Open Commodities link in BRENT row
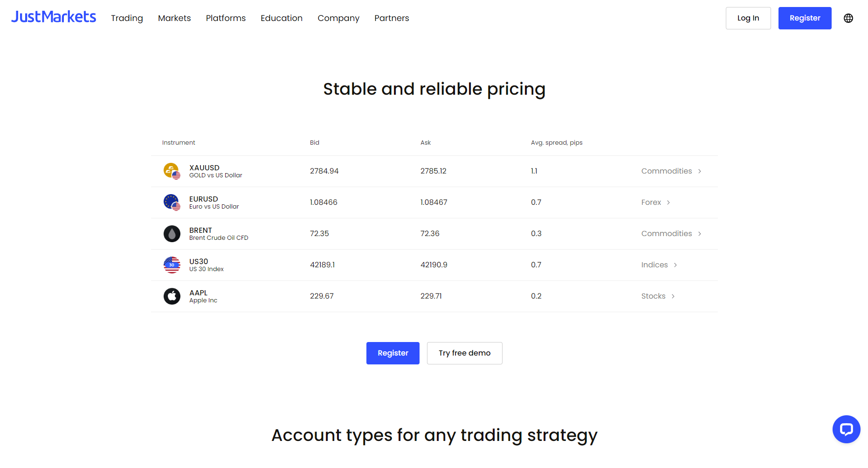The image size is (868, 468). tap(671, 234)
